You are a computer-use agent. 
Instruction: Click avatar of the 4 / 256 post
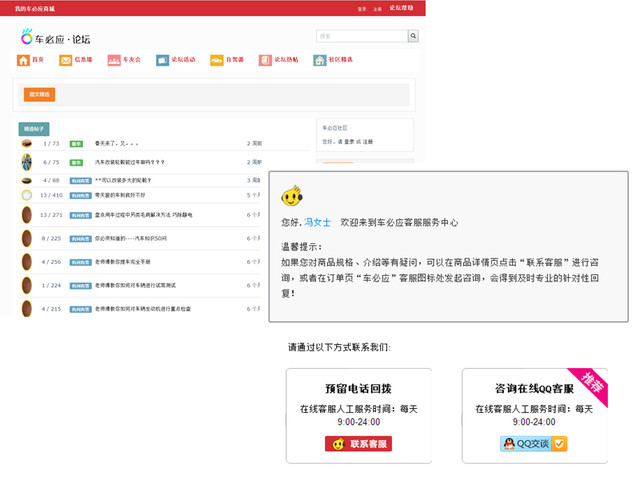[x=27, y=262]
